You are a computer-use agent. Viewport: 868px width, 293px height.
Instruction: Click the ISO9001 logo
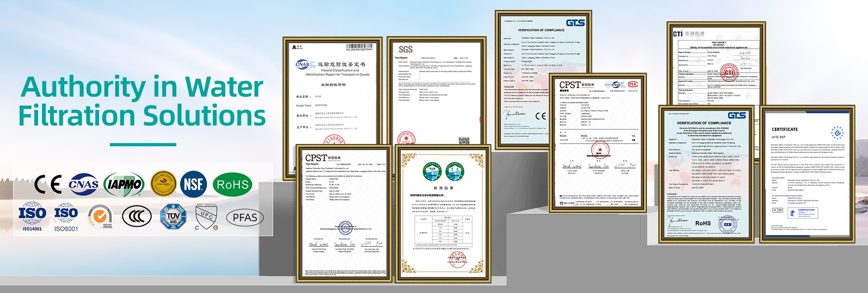tap(66, 217)
